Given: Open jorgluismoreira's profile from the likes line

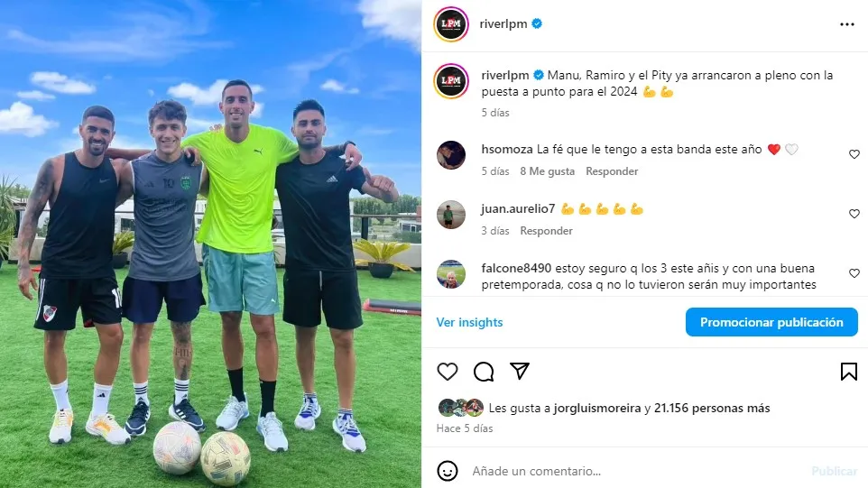Looking at the screenshot, I should [x=597, y=409].
